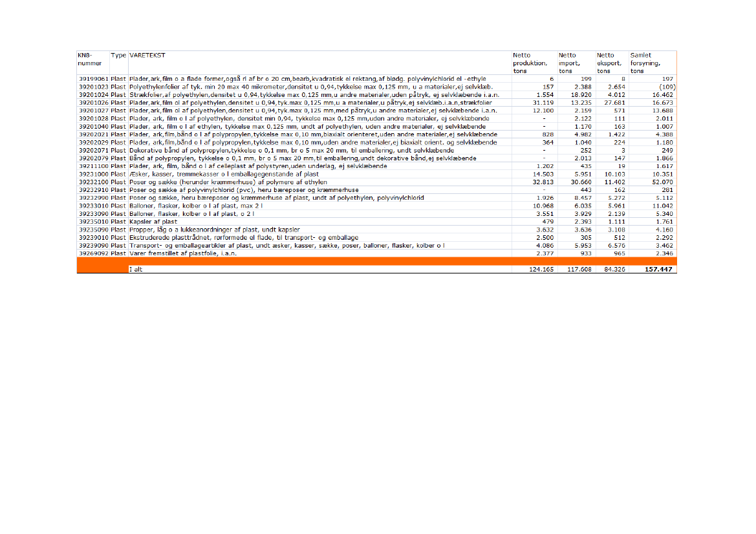Image resolution: width=756 pixels, height=534 pixels.
Task: Click KN8 code 39201027
Action: [x=94, y=111]
